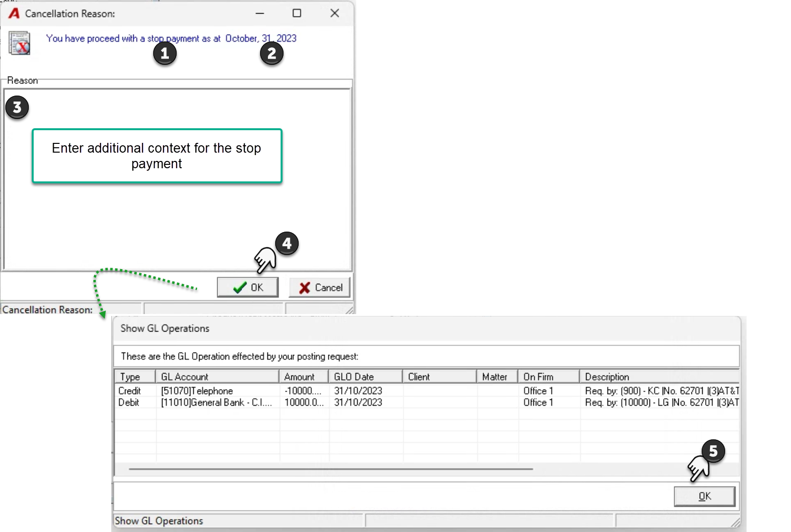Screen dimensions: 791x532
Task: Maximize the Cancellation Reason window
Action: [297, 13]
